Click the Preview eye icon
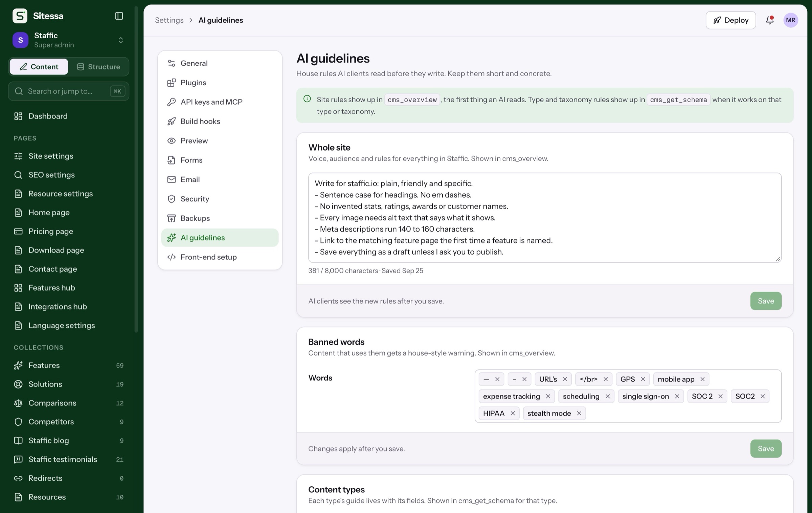This screenshot has height=513, width=812. pyautogui.click(x=172, y=141)
